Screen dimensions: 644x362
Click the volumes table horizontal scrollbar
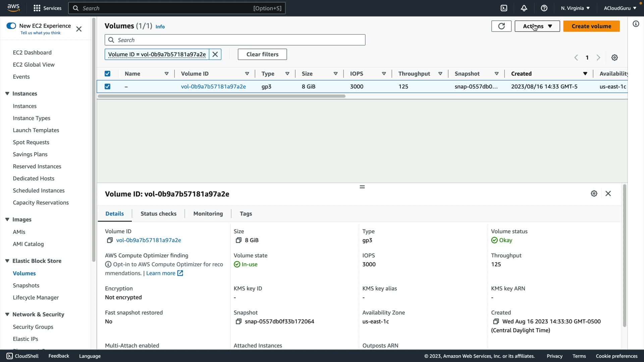(221, 96)
